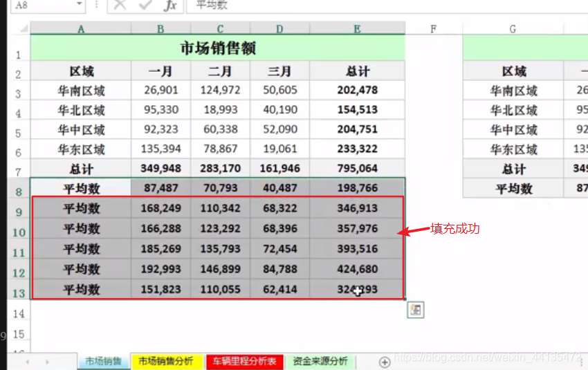Click the total cell 349,948 in column B
The width and height of the screenshot is (588, 370).
tap(161, 168)
